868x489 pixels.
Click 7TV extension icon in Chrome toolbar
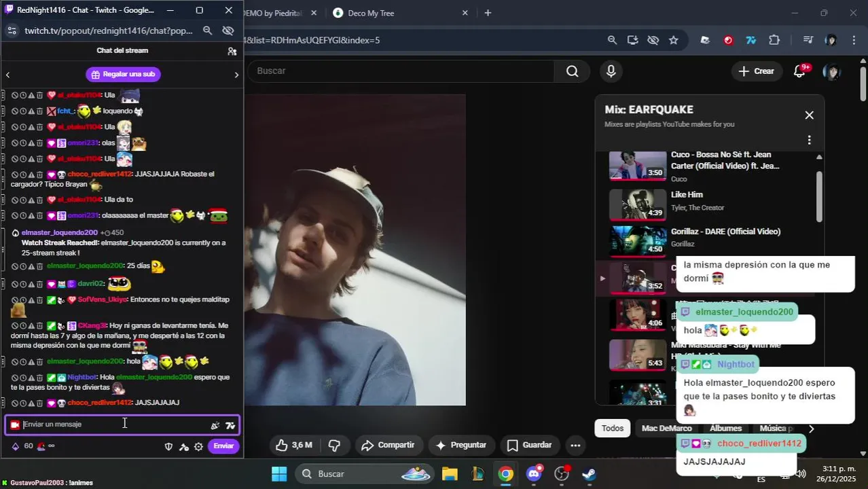(x=751, y=40)
